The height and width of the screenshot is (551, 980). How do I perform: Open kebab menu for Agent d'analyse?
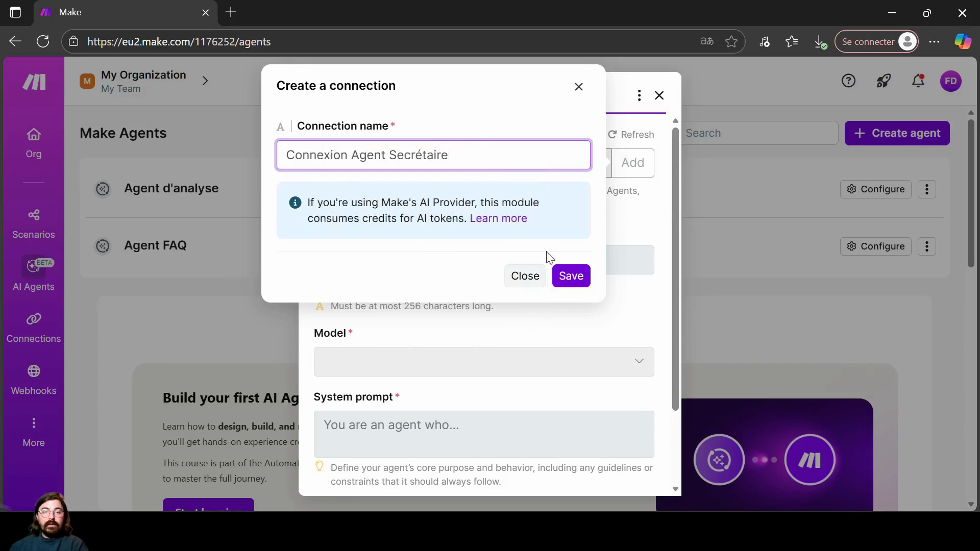click(926, 189)
